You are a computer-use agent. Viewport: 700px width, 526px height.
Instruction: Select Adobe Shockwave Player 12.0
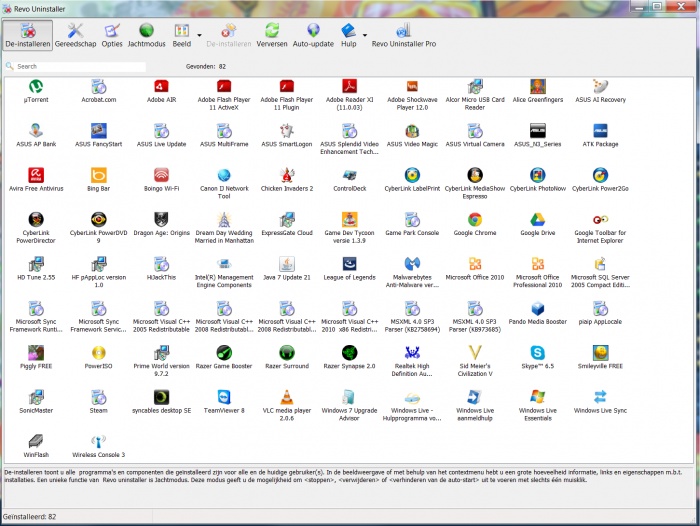click(x=412, y=86)
